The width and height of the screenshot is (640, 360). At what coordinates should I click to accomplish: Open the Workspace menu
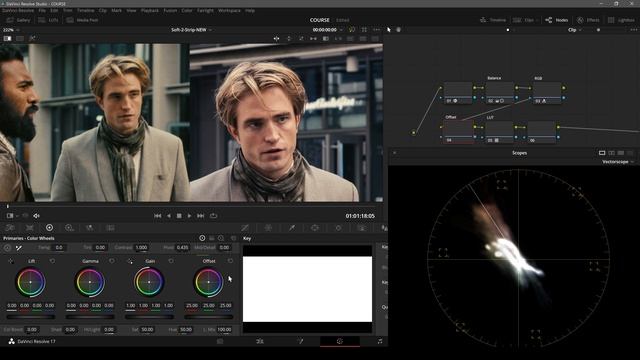point(229,11)
